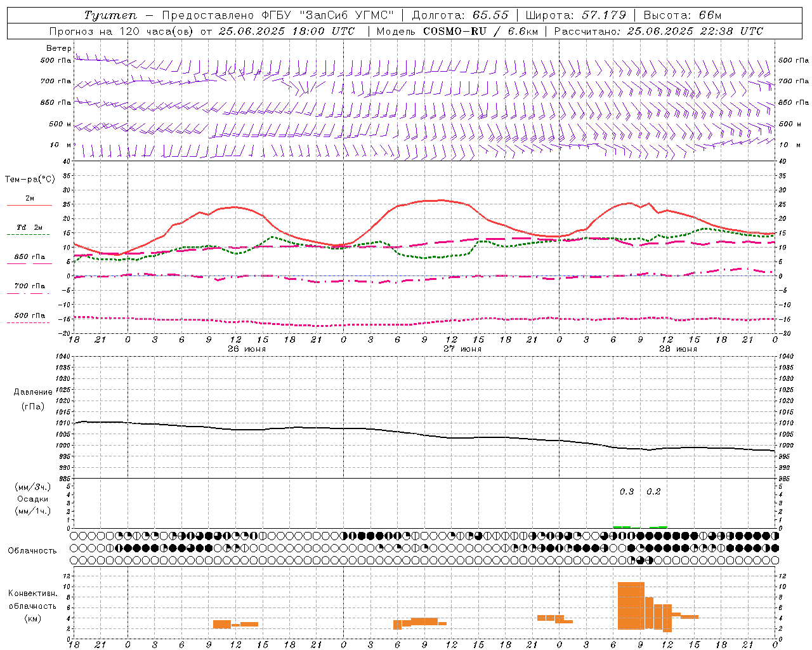Select the 'Прогноз на 120 часа(ов)' forecast header
812x650 pixels.
click(122, 31)
